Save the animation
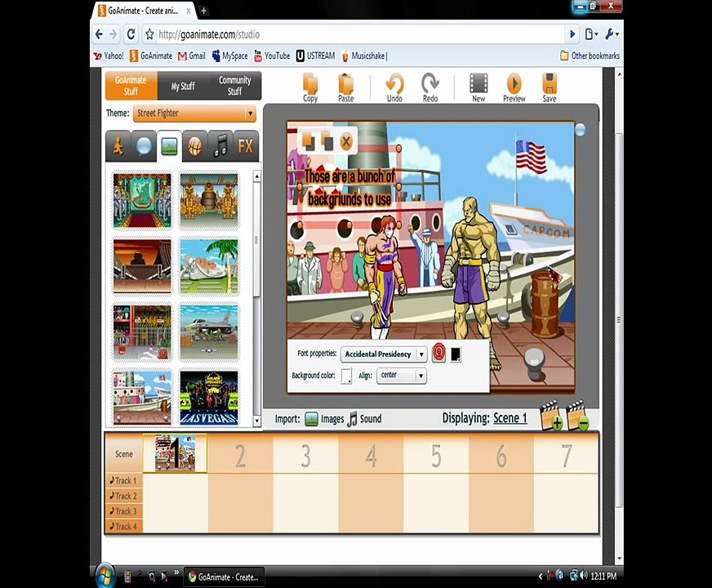 (550, 87)
